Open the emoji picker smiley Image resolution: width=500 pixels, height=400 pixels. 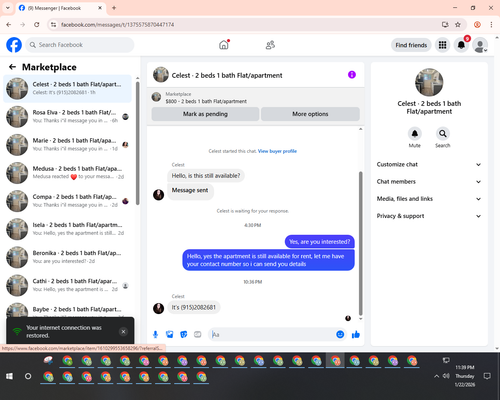tap(340, 334)
